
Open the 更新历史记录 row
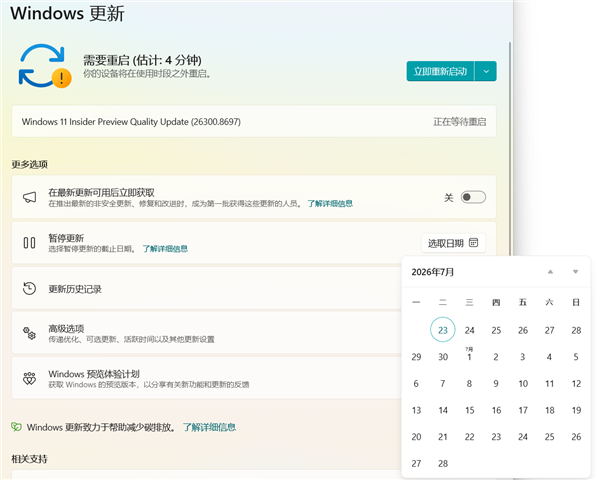coord(207,289)
